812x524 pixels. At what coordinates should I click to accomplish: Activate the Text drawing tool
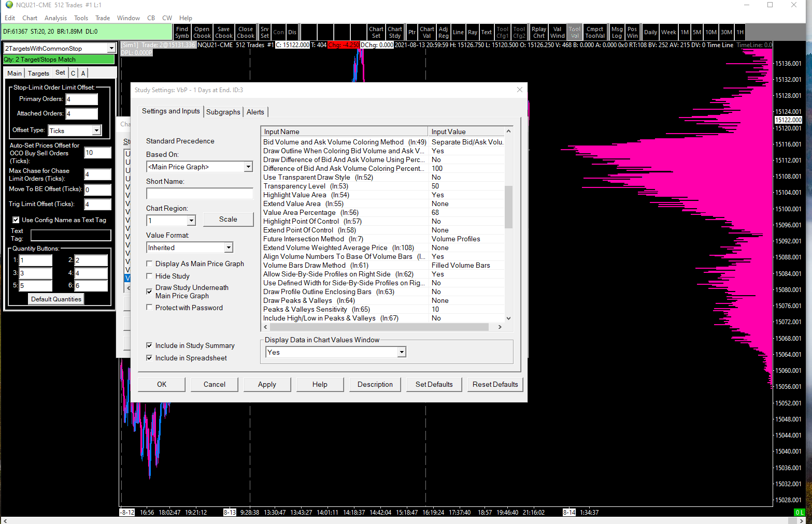point(486,32)
